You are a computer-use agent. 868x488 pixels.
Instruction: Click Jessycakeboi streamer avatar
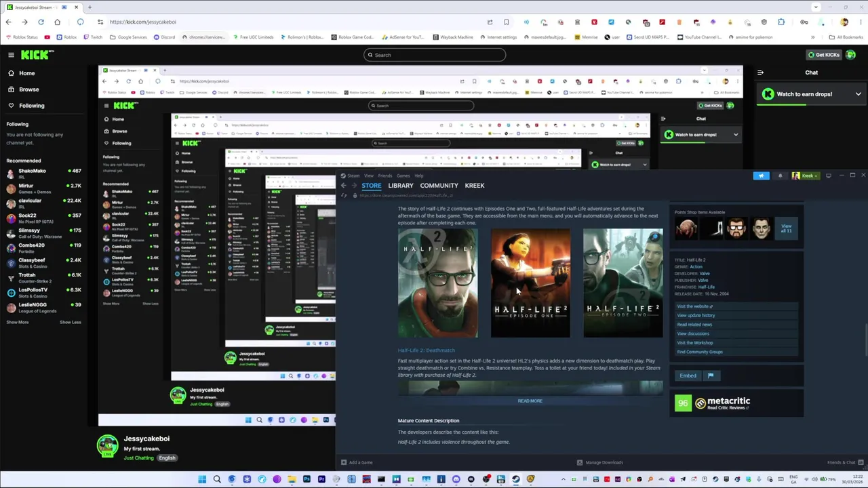(x=107, y=445)
